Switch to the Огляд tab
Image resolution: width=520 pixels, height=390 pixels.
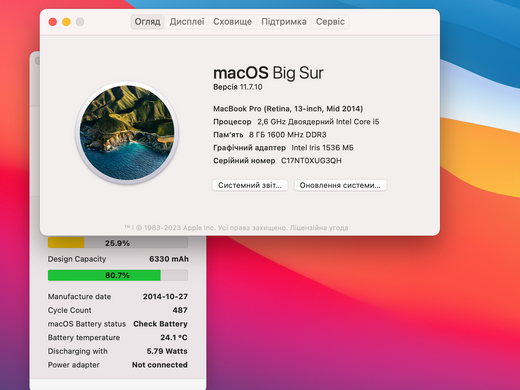point(147,22)
